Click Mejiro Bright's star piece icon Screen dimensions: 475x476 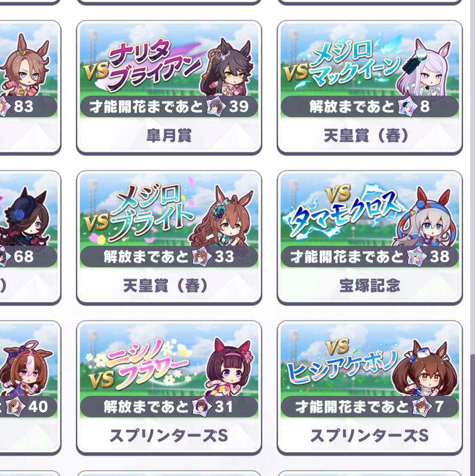(x=201, y=256)
